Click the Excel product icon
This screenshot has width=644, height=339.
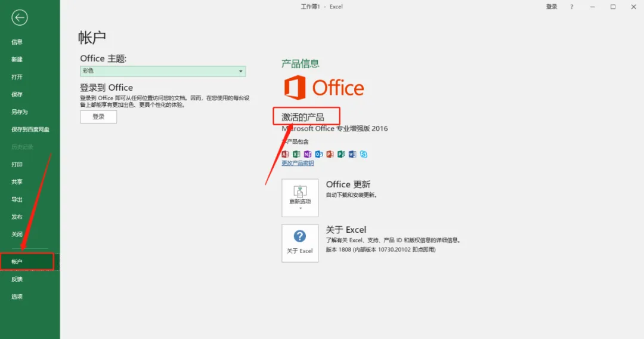click(296, 154)
